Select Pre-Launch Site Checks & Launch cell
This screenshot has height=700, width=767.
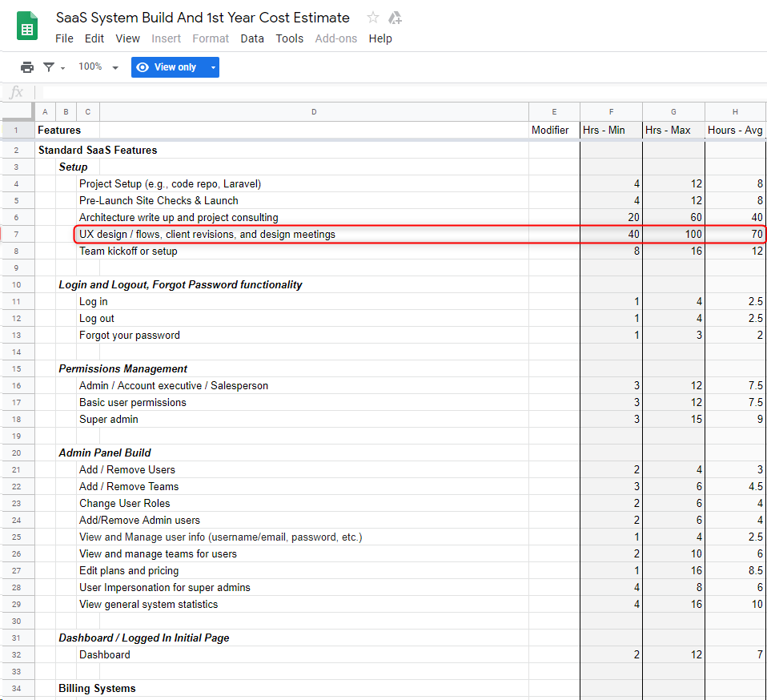(x=159, y=200)
